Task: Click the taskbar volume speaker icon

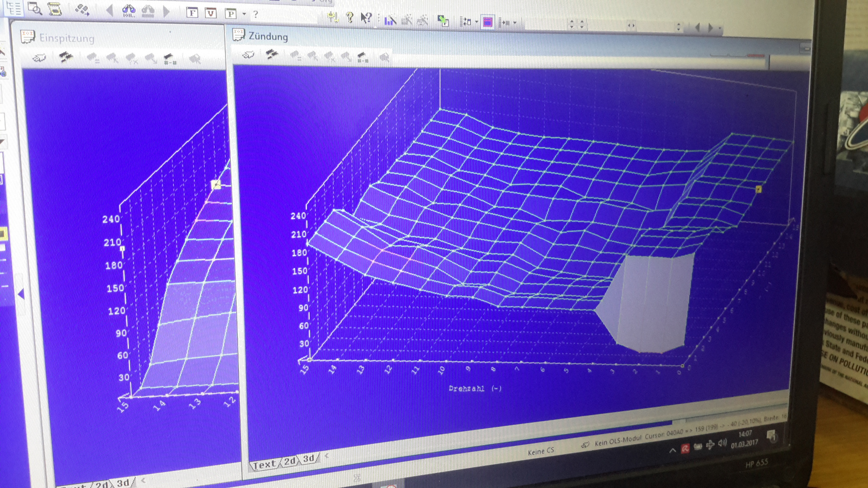Action: tap(722, 444)
